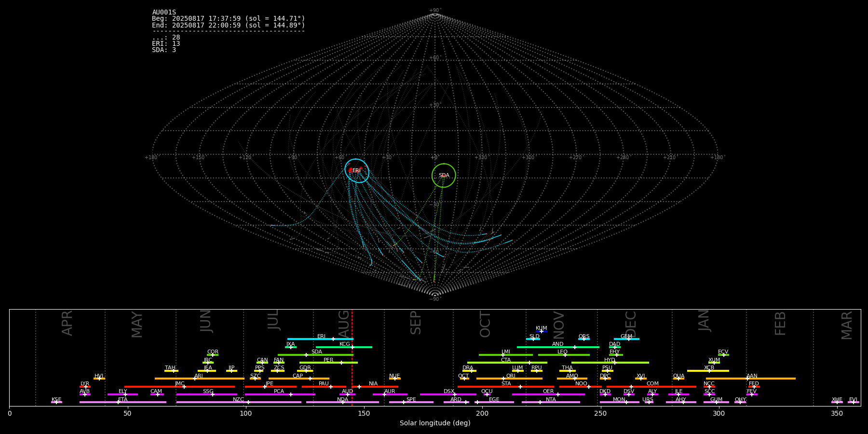
Task: Select the SPE shower bar
Action: [411, 402]
